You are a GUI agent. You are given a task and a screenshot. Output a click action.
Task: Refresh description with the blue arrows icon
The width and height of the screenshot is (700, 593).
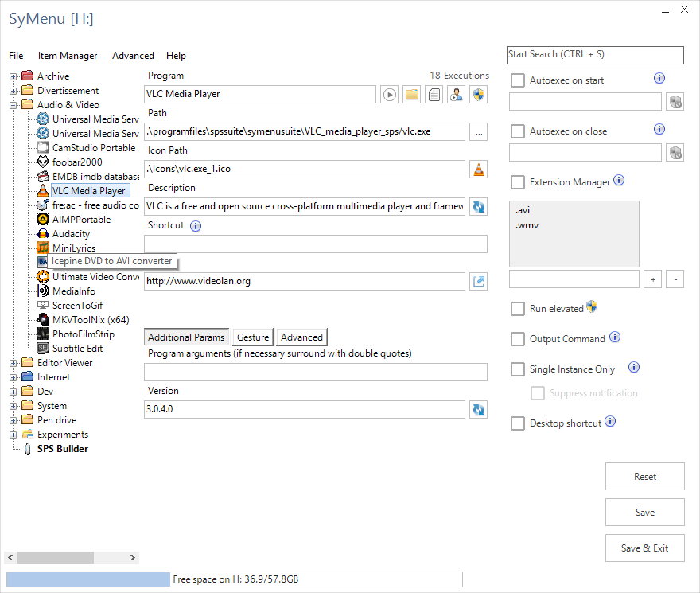pyautogui.click(x=479, y=206)
